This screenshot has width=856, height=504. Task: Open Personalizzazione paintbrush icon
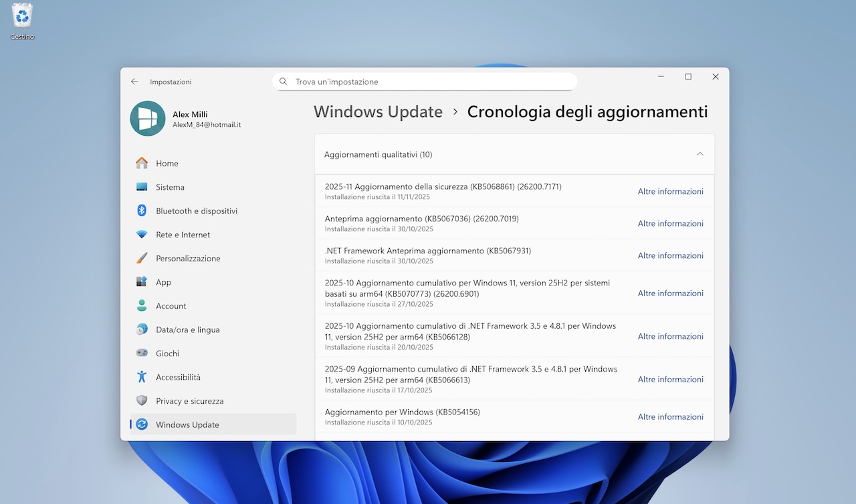click(x=142, y=258)
